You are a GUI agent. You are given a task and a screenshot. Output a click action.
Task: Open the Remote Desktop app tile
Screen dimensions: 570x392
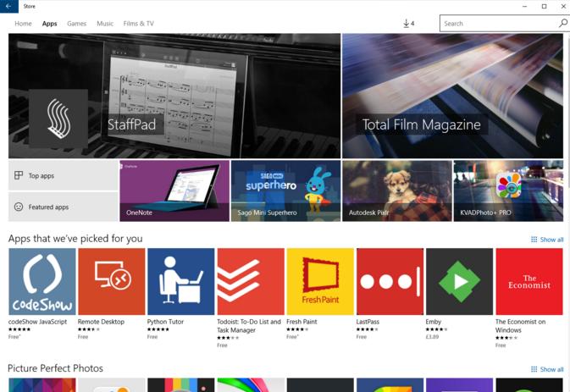(x=112, y=282)
